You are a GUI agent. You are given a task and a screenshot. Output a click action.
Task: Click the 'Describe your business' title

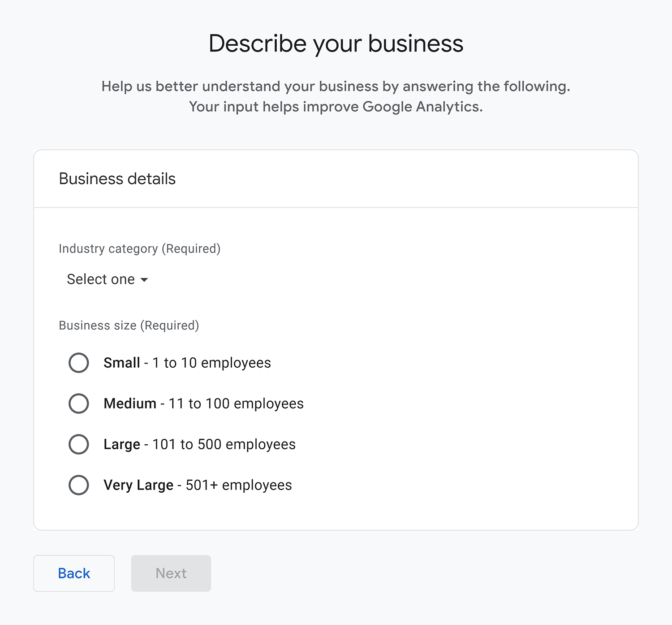tap(336, 44)
